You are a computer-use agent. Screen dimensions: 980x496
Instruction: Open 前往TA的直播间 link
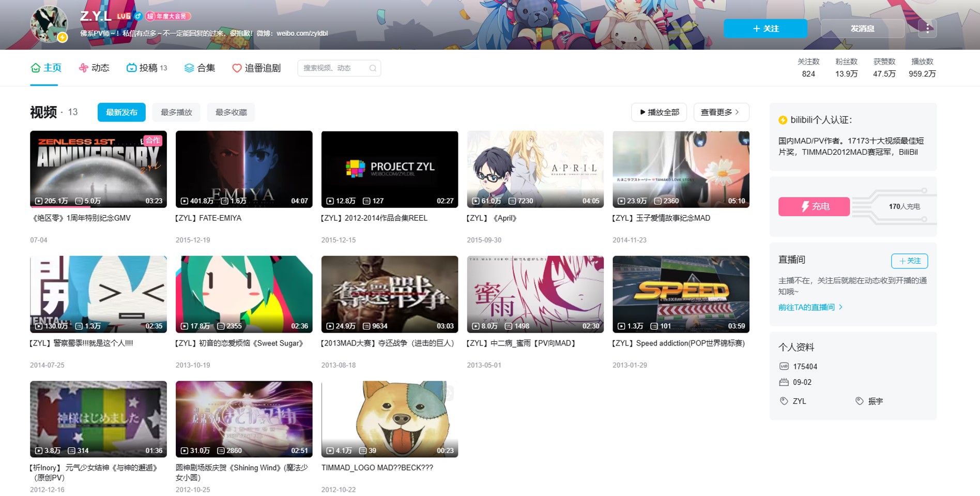click(x=810, y=307)
